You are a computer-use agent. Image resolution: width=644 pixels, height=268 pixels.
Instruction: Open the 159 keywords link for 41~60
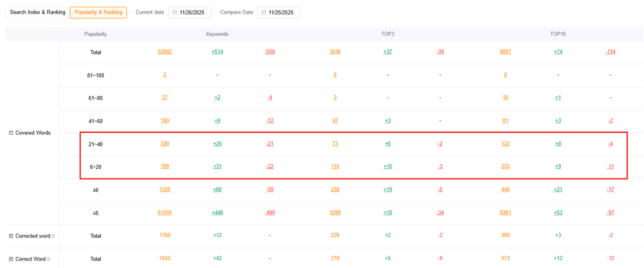[165, 121]
